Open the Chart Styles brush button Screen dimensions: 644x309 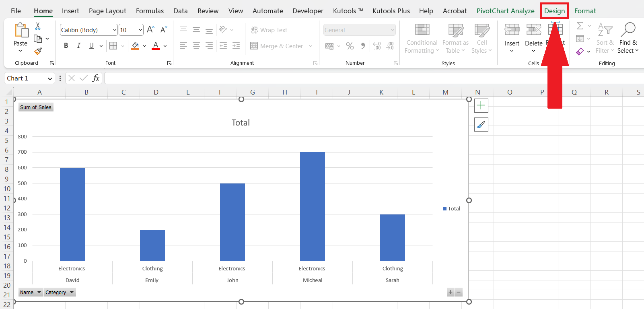[481, 125]
